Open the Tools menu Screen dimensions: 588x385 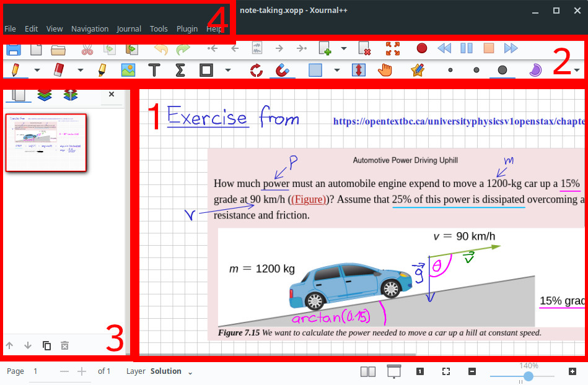pos(159,29)
